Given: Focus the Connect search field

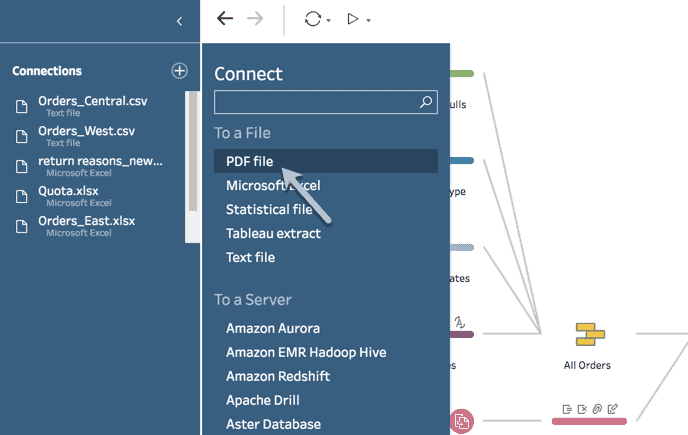Looking at the screenshot, I should tap(326, 102).
